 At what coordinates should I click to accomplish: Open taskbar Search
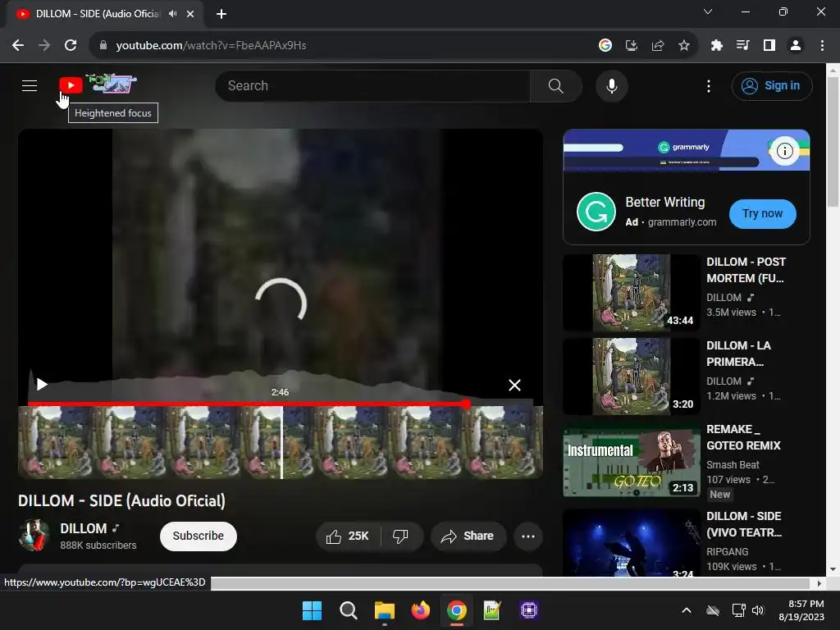348,610
